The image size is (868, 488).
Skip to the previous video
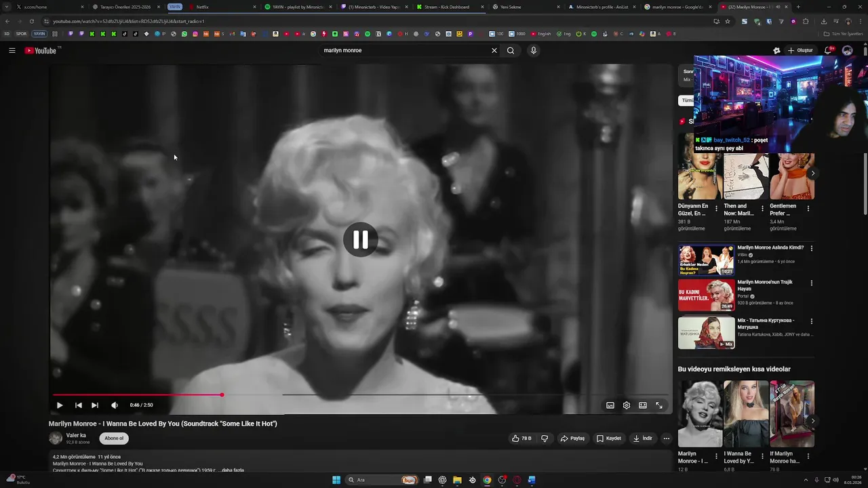point(78,405)
